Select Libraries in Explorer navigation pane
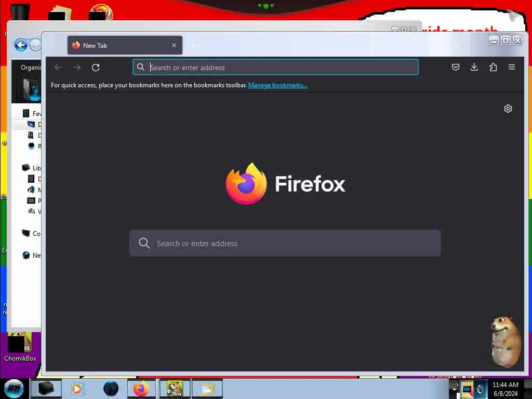532x399 pixels. [x=32, y=168]
